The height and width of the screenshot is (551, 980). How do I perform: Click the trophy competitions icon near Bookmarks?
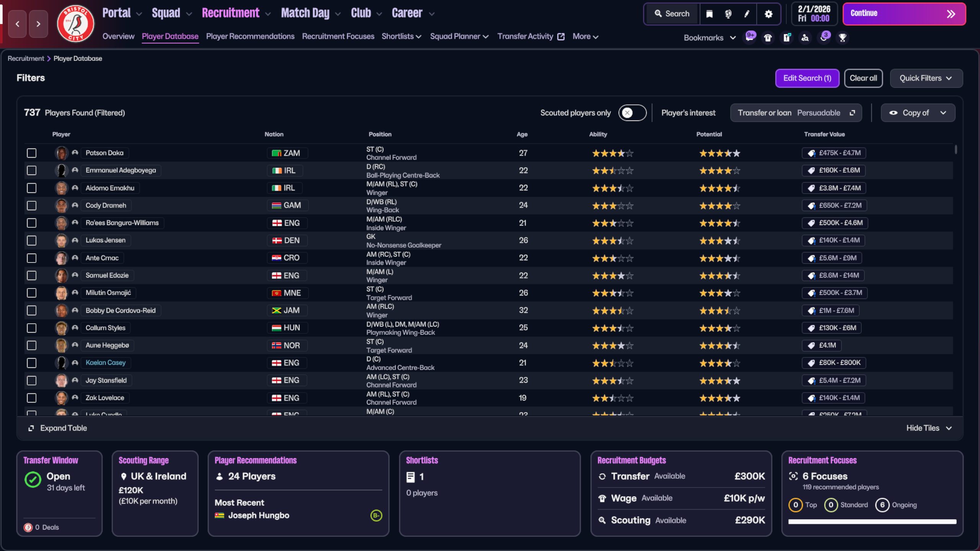(x=842, y=37)
